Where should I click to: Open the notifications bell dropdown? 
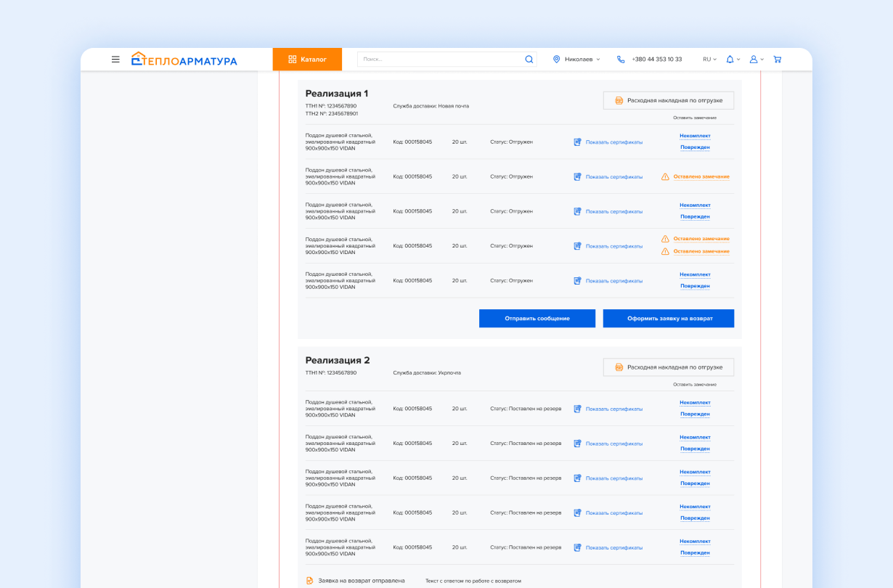733,60
